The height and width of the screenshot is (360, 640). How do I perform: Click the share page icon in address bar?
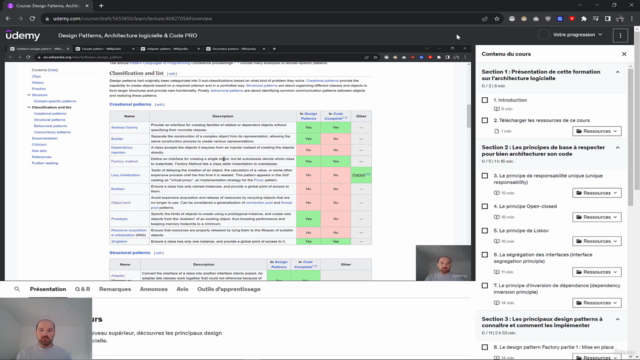click(x=485, y=19)
